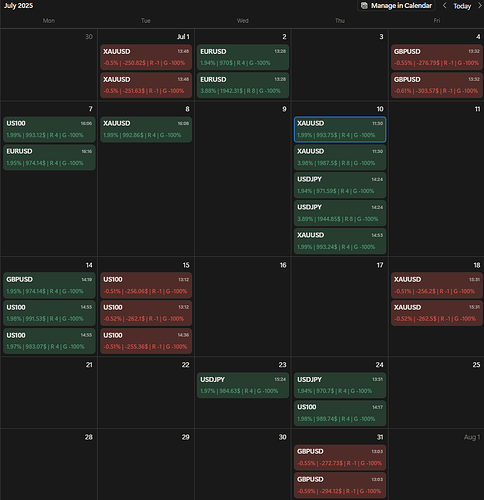Open the USDJPY 984.63$ trade on July 23
Screen dimensions: 484x500
tap(243, 385)
